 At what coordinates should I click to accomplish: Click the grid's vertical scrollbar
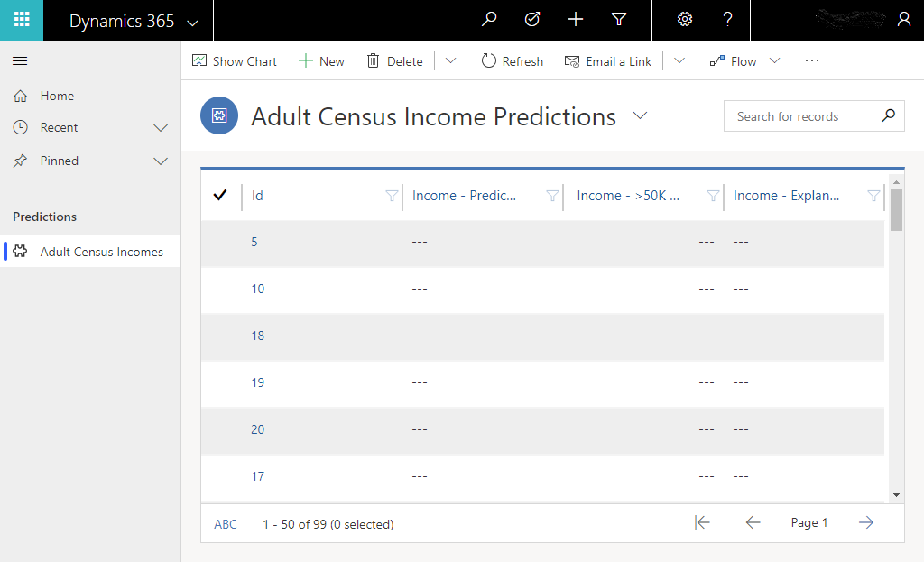(896, 343)
